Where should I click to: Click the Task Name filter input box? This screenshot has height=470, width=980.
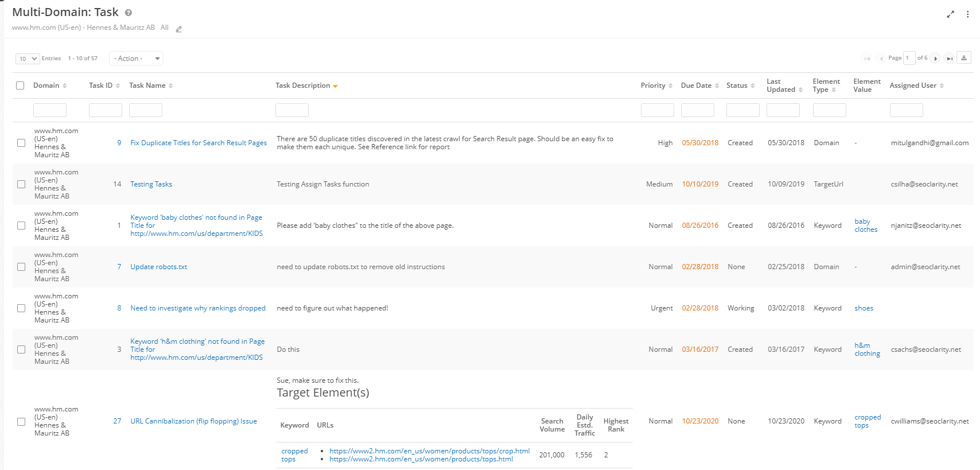pyautogui.click(x=145, y=110)
